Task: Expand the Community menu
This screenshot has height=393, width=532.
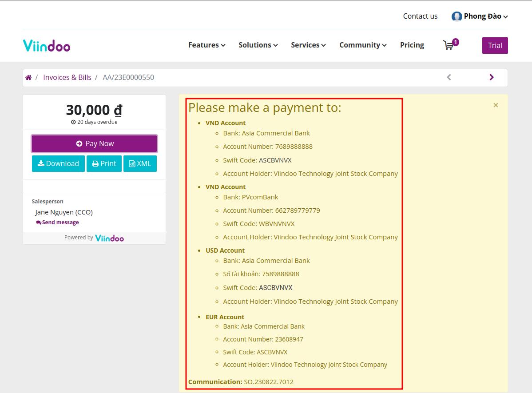Action: 363,45
